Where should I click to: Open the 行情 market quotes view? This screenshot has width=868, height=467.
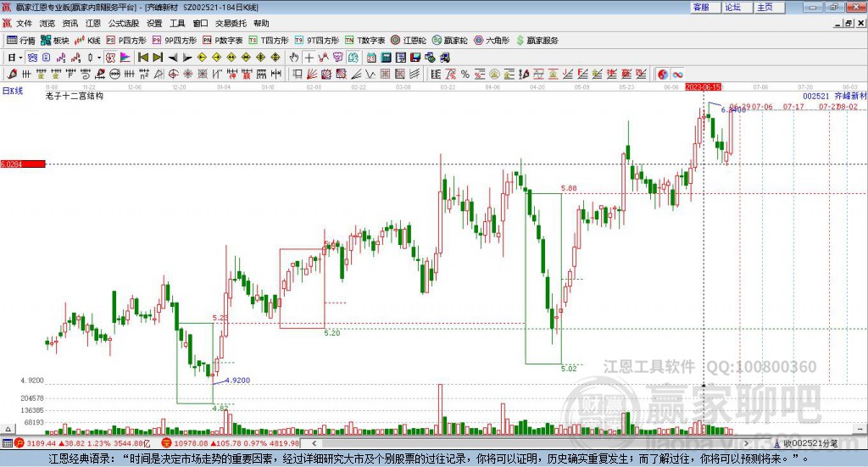coord(21,41)
